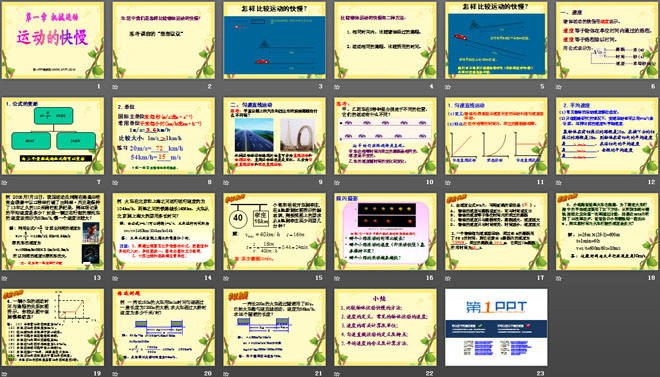
Task: Select slide 3 with blue racing diagram
Action: click(x=274, y=40)
